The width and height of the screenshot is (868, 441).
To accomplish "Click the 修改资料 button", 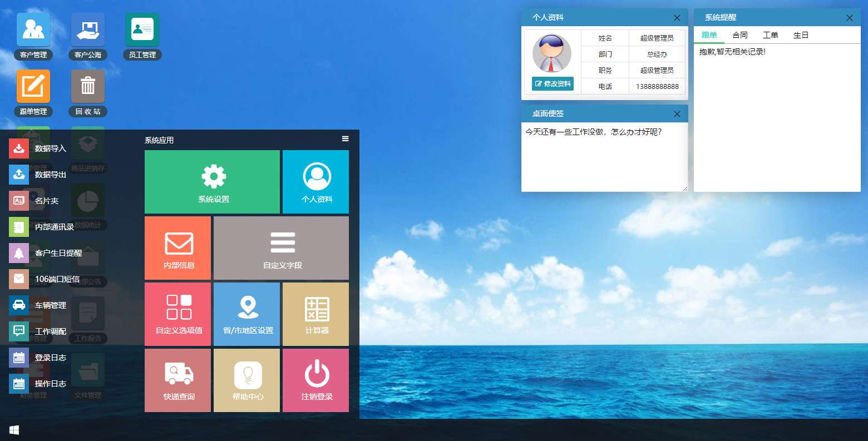I will pos(551,84).
